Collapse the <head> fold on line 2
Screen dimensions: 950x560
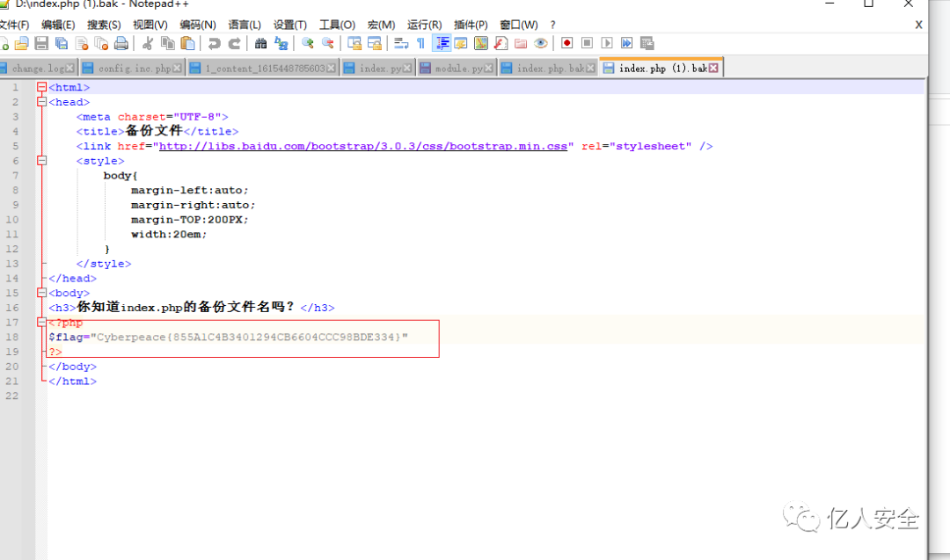point(42,102)
